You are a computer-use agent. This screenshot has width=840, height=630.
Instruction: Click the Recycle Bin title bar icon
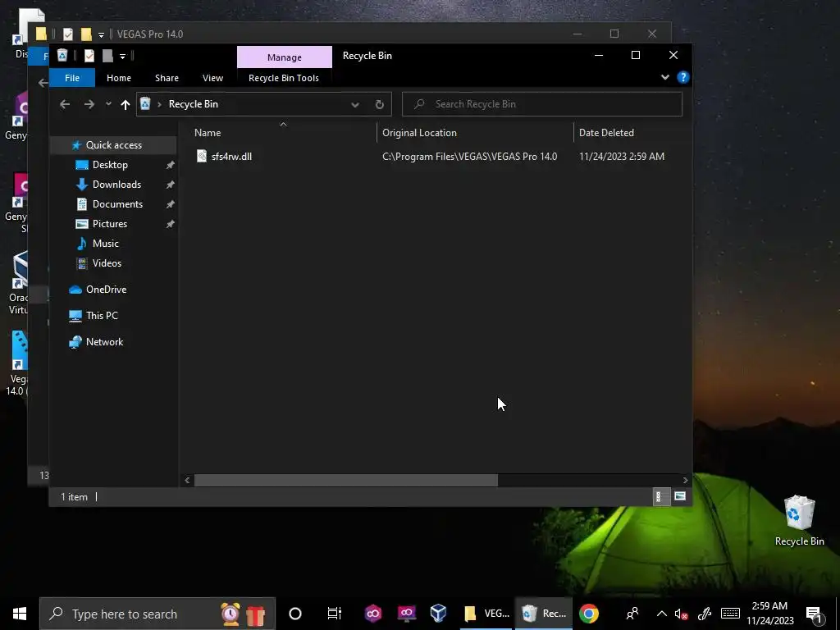(x=62, y=55)
